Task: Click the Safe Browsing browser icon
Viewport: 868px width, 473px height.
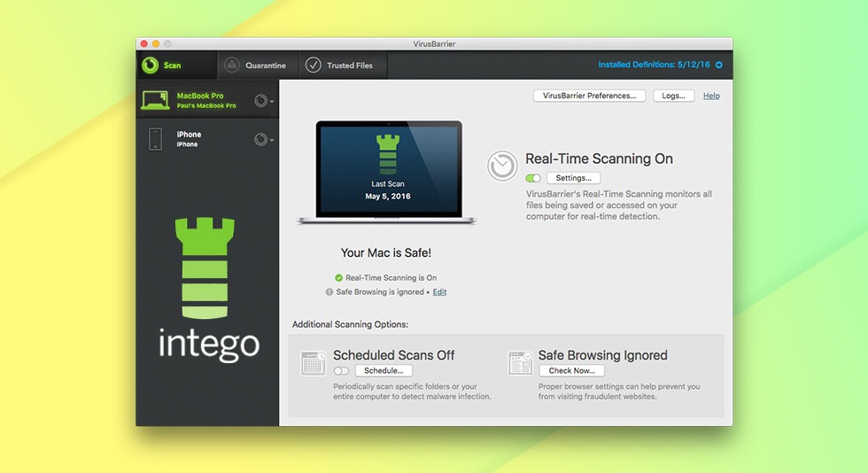Action: [x=521, y=363]
